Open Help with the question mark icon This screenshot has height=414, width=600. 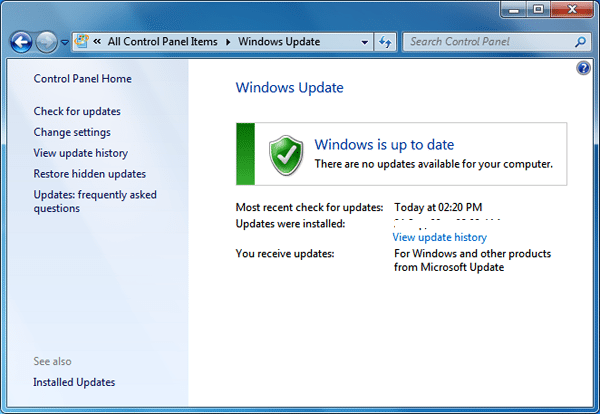[x=583, y=68]
